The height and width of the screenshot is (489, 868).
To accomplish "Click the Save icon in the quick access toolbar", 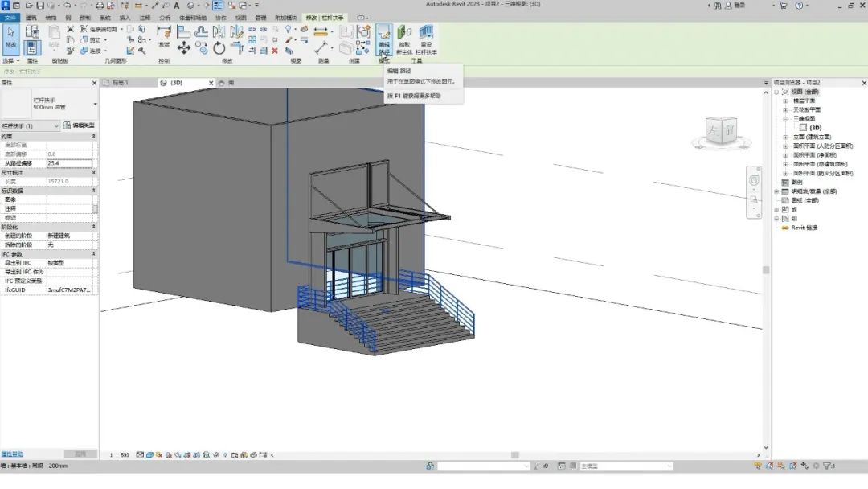I will (x=40, y=5).
